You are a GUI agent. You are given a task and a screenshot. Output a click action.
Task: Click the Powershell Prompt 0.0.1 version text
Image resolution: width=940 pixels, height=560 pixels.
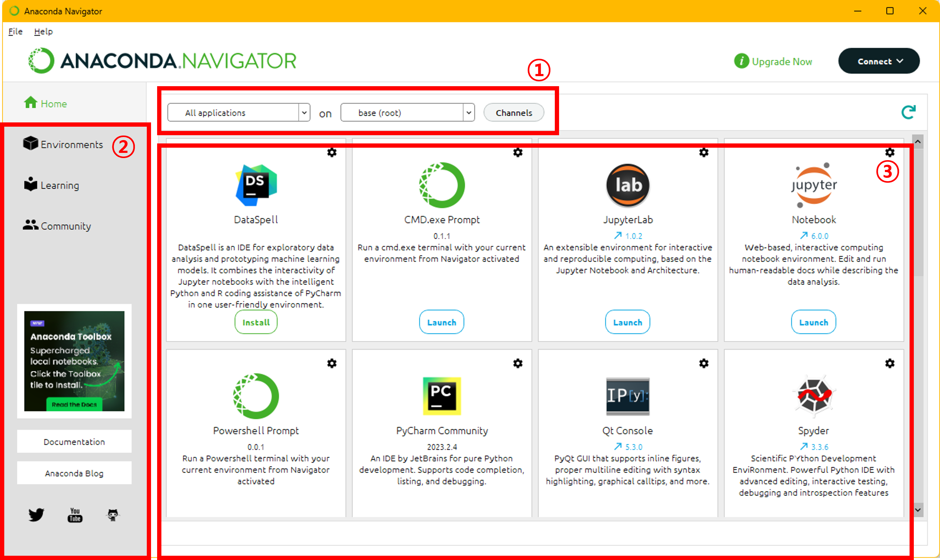[256, 447]
